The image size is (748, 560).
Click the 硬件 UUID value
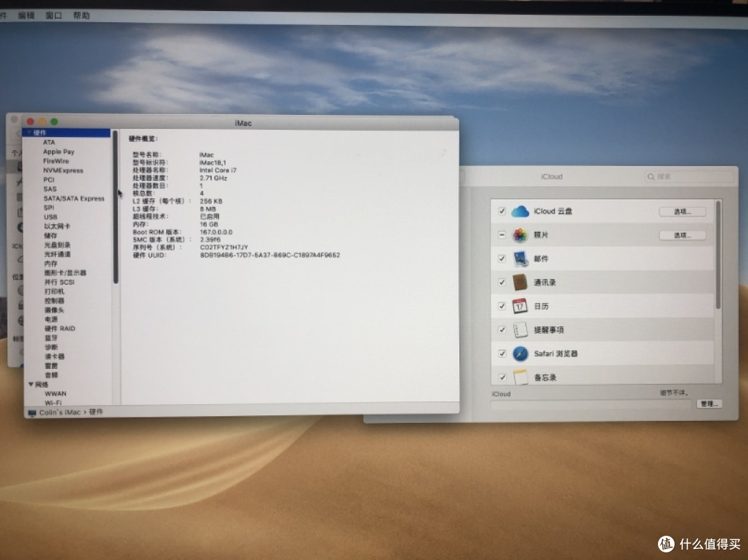pyautogui.click(x=270, y=255)
